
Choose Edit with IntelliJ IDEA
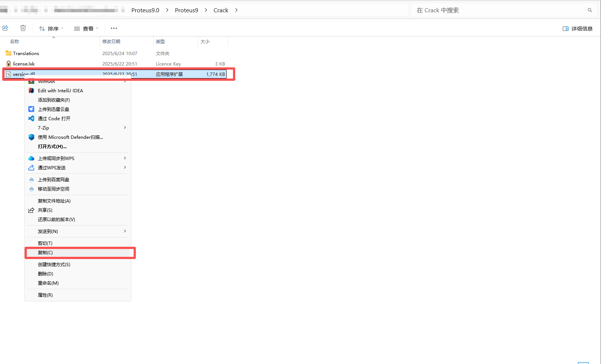click(x=78, y=90)
